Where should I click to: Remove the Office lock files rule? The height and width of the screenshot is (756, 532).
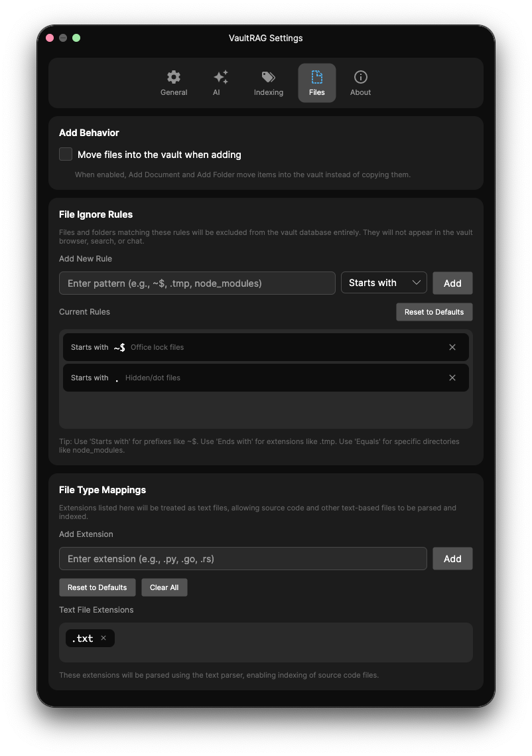click(x=452, y=347)
